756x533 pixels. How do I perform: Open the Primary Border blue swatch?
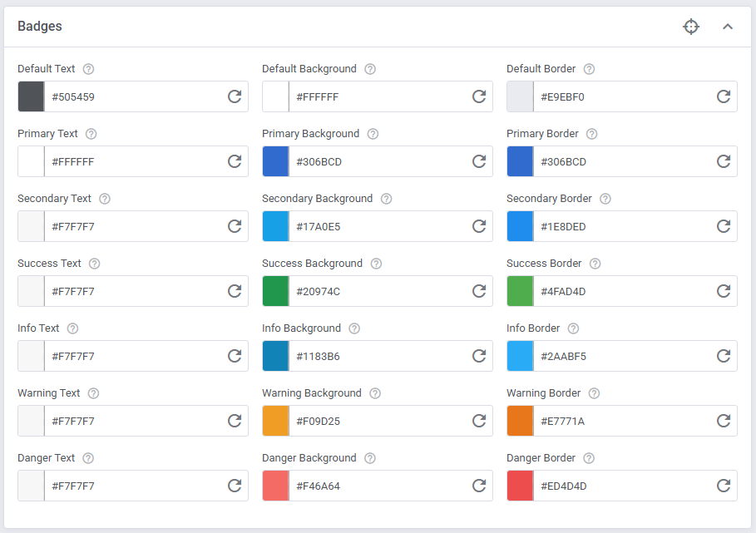[520, 161]
